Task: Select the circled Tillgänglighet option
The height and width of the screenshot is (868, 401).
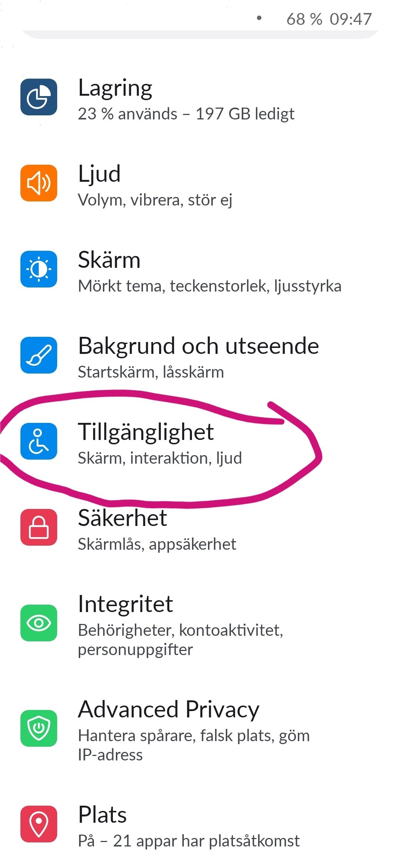Action: coord(200,443)
